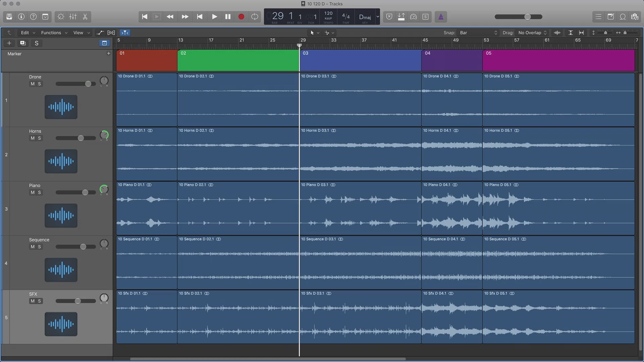Viewport: 644px width, 362px height.
Task: Solo the Horns track
Action: [x=39, y=138]
